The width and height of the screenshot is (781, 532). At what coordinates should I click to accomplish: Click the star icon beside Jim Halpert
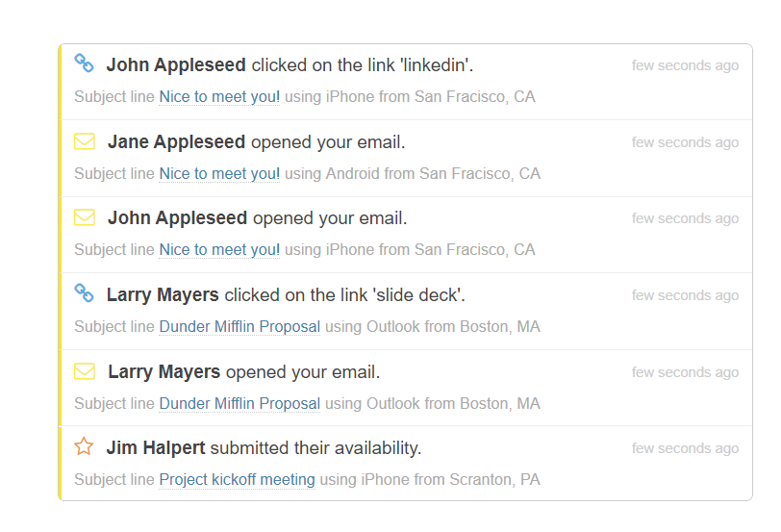85,446
